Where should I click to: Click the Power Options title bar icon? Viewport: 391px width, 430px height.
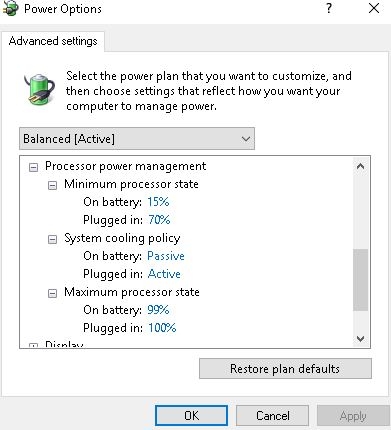coord(10,8)
